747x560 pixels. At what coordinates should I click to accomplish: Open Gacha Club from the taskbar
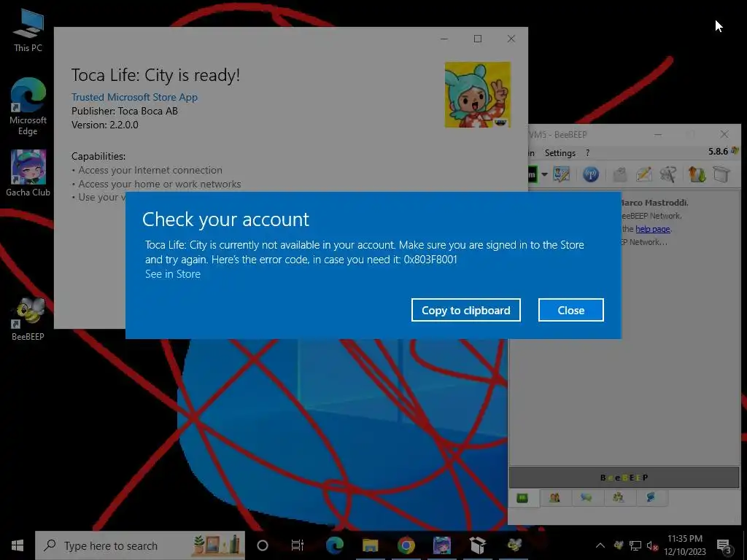tap(441, 545)
